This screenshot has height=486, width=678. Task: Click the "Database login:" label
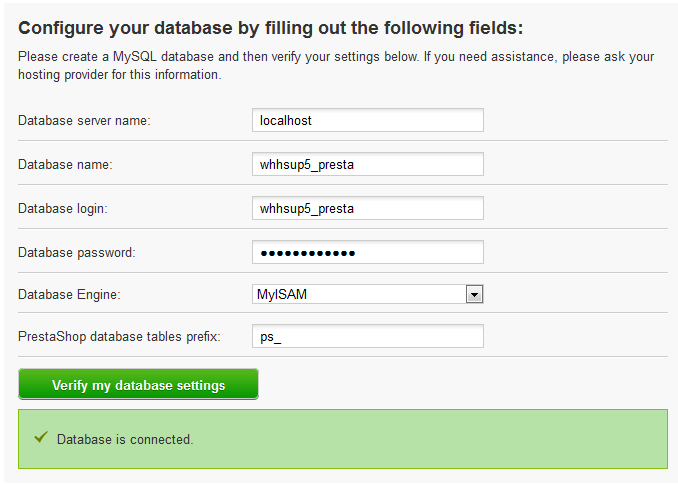[62, 209]
